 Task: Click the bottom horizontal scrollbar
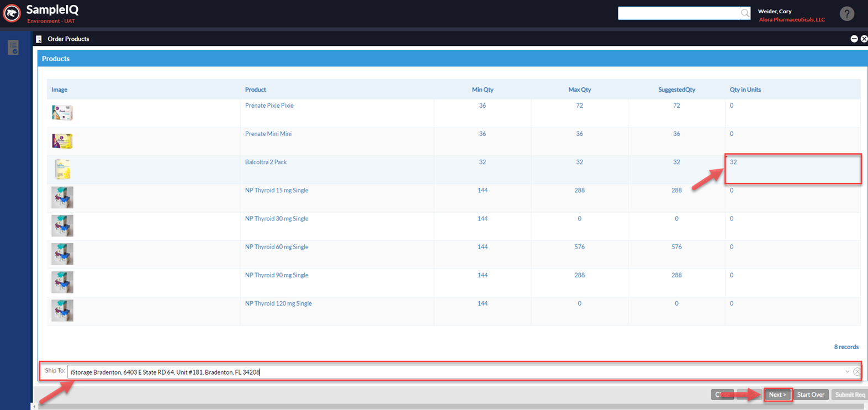[x=450, y=407]
